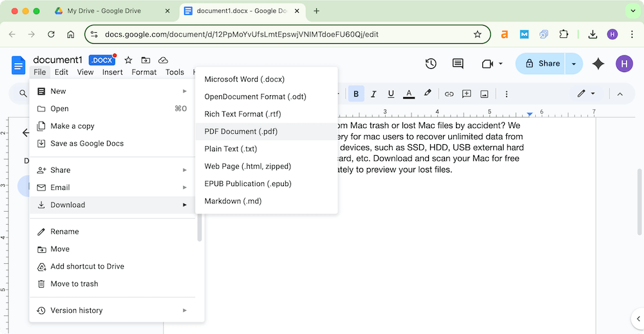
Task: Insert a link with the link icon
Action: (449, 94)
